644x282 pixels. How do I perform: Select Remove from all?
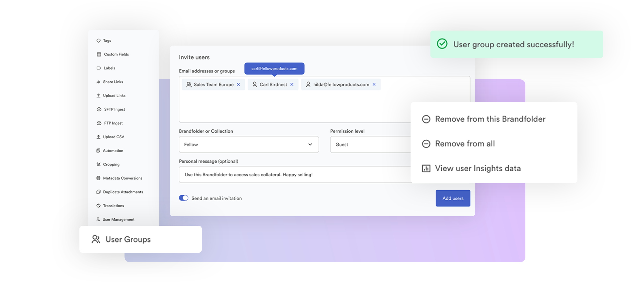pyautogui.click(x=458, y=144)
